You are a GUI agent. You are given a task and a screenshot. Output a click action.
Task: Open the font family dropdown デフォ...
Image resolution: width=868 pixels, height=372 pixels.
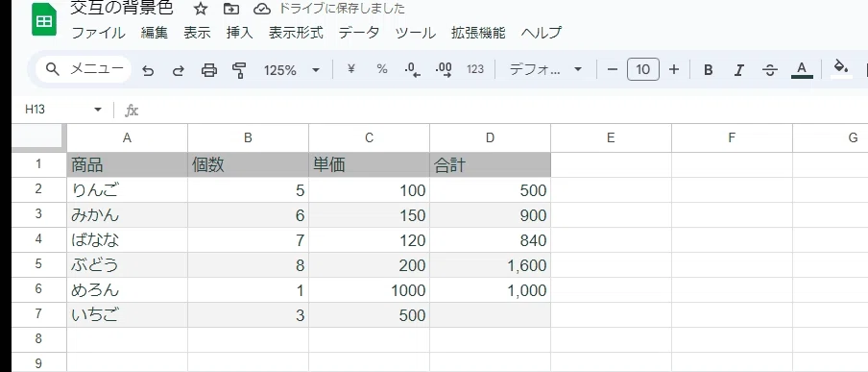pyautogui.click(x=545, y=70)
